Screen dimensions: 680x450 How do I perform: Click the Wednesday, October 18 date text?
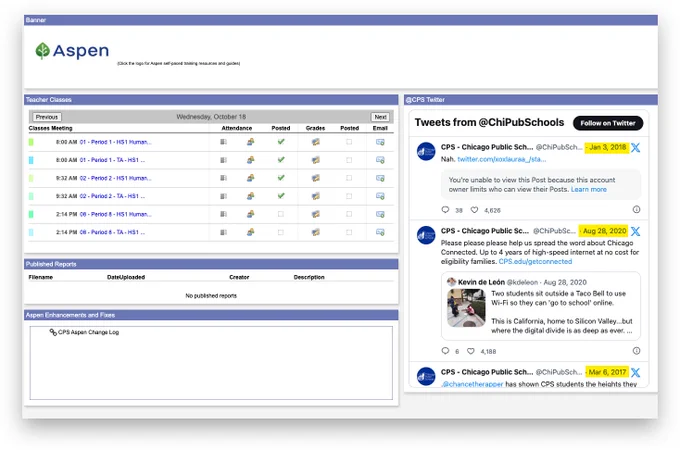point(211,117)
